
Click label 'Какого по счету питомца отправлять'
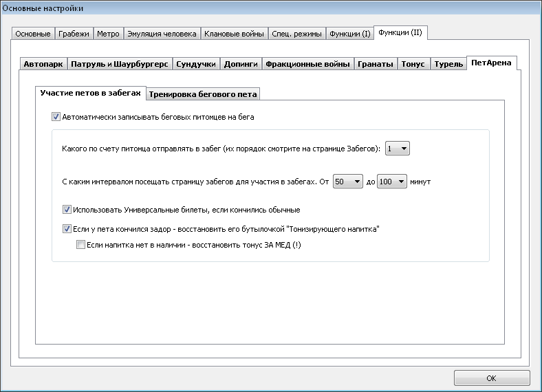click(221, 149)
